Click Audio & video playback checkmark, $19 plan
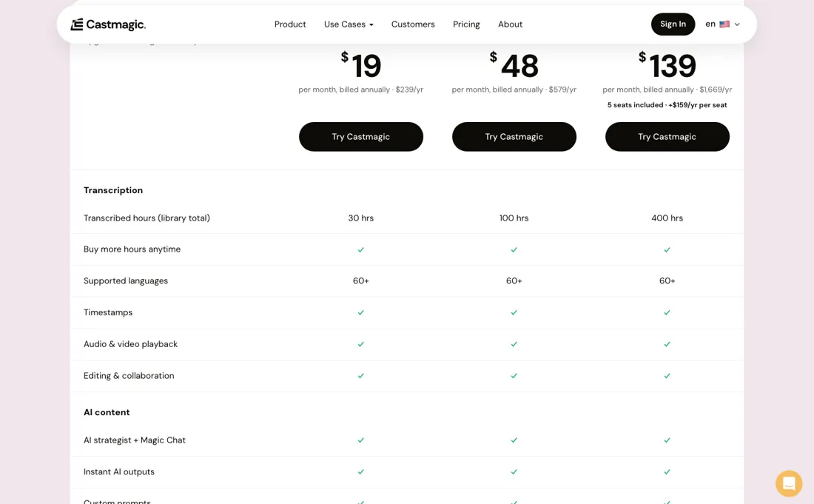This screenshot has height=504, width=814. [361, 344]
